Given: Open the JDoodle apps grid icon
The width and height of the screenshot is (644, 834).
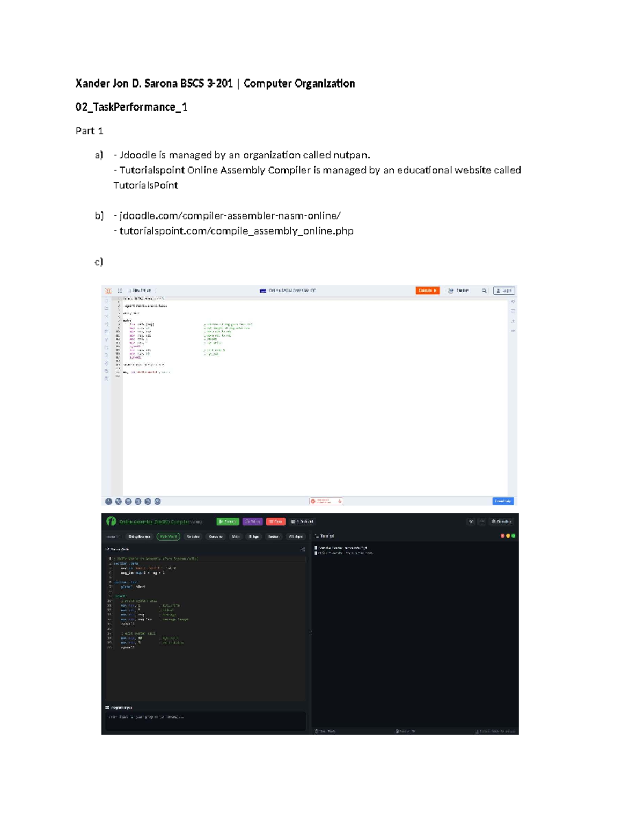Looking at the screenshot, I should pos(120,291).
